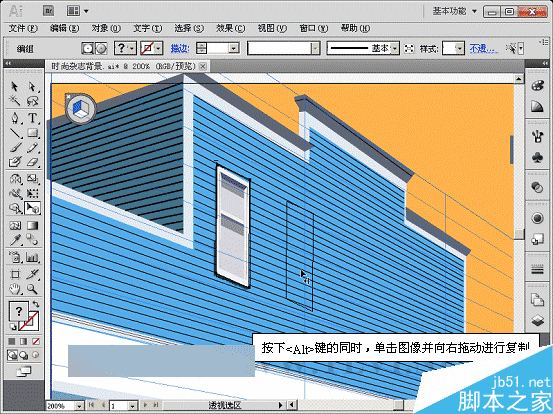Change screen mode button
Image resolution: width=553 pixels, height=414 pixels.
pyautogui.click(x=24, y=371)
